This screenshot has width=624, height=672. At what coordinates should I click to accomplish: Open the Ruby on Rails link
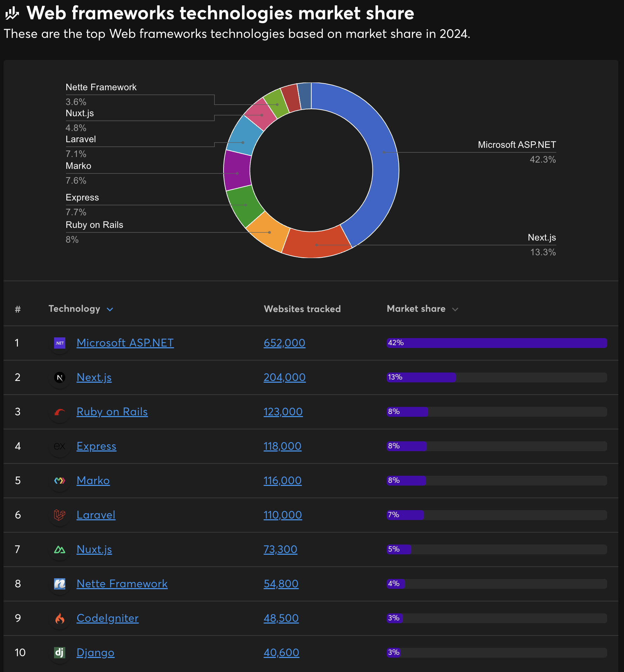coord(112,412)
